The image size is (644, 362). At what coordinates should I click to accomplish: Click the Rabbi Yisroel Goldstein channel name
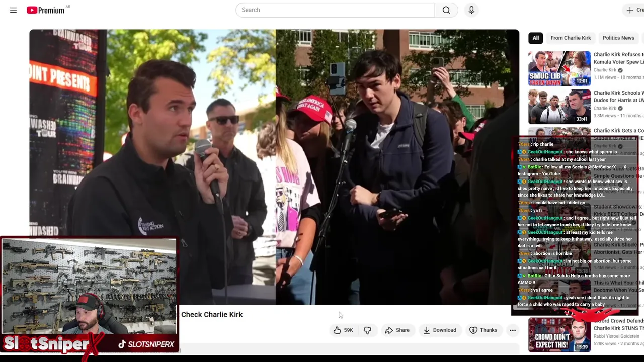pyautogui.click(x=616, y=336)
